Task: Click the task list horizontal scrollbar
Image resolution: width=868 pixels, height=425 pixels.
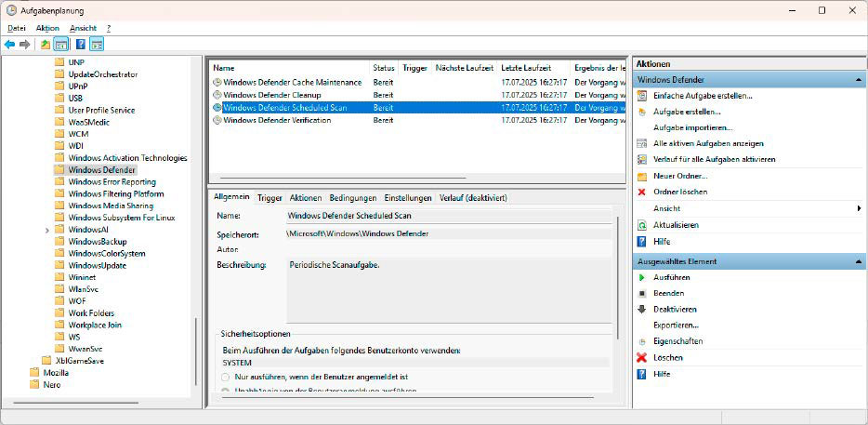Action: 343,179
